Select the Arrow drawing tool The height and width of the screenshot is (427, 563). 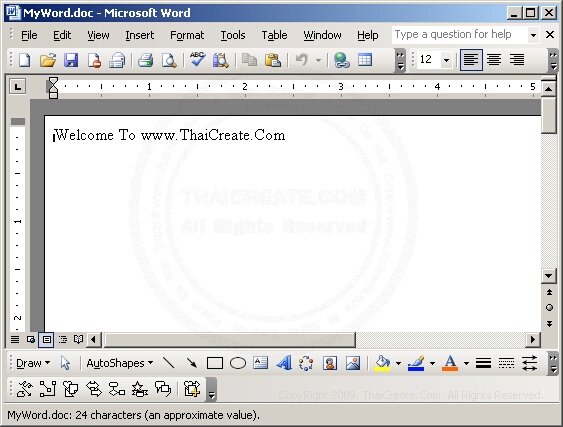pos(192,363)
